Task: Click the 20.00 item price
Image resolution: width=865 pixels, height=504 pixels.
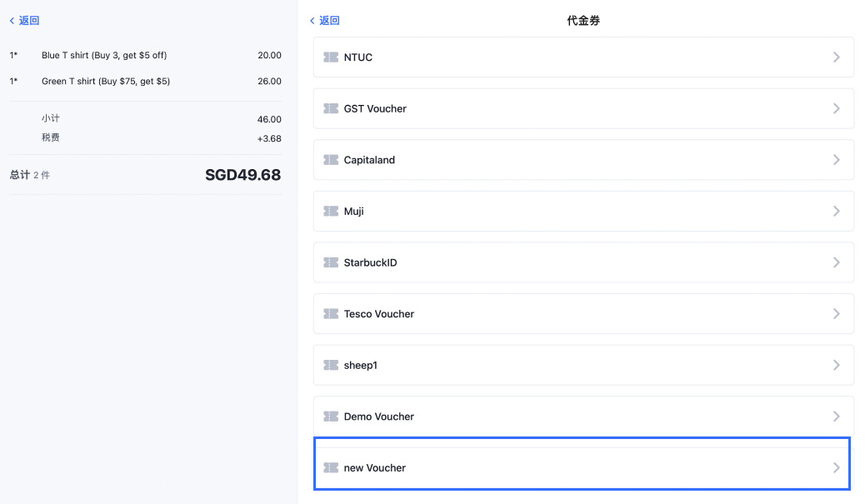Action: point(269,55)
